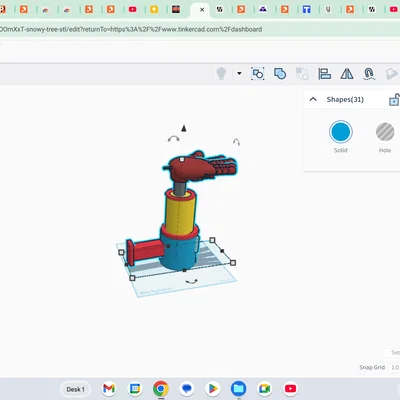Switch to the U-icon browser tab
The height and width of the screenshot is (400, 400).
[328, 10]
